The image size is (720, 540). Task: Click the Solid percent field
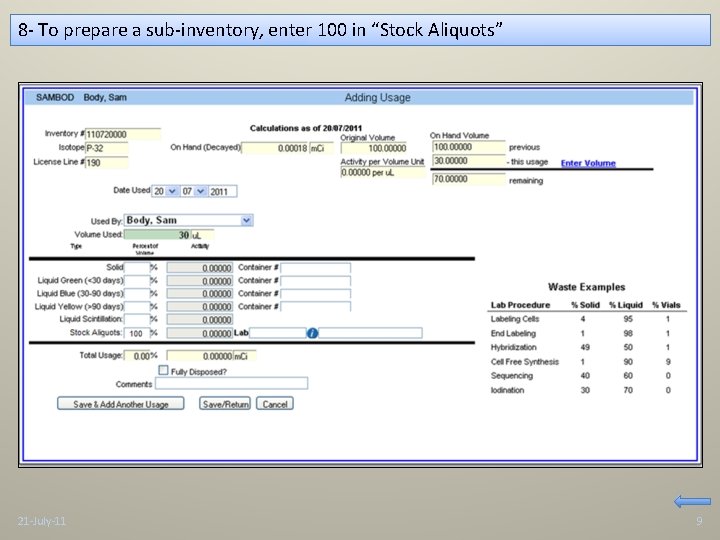coord(137,267)
